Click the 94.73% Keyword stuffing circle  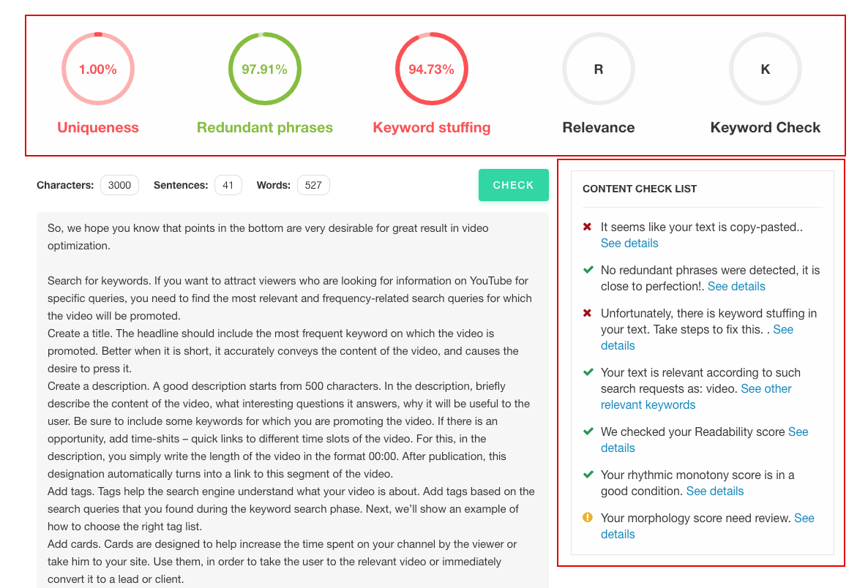coord(432,69)
